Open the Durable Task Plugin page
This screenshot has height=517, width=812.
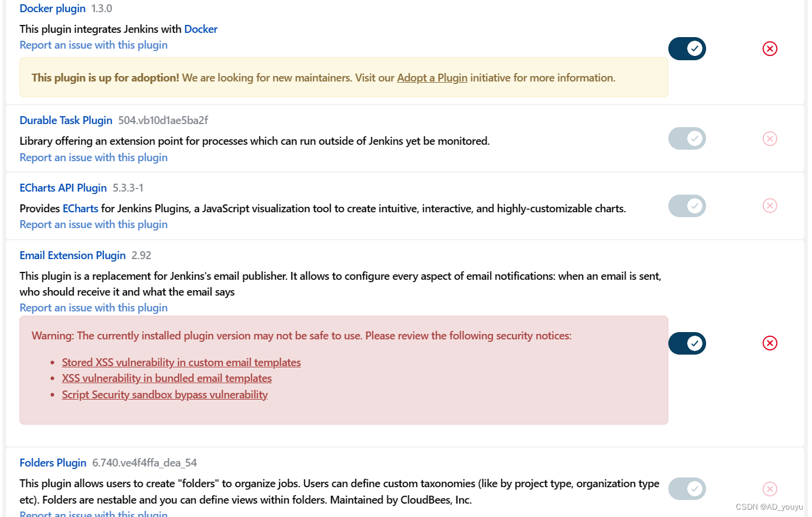(x=66, y=120)
